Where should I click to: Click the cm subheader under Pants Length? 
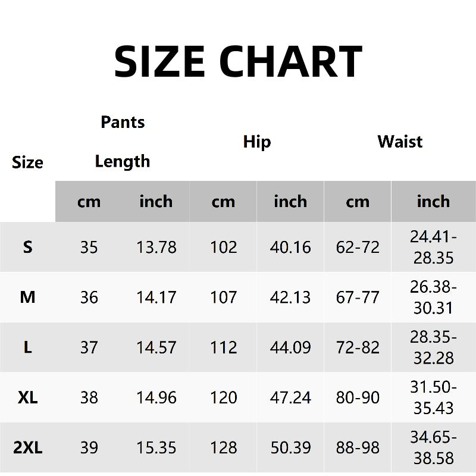coord(89,202)
